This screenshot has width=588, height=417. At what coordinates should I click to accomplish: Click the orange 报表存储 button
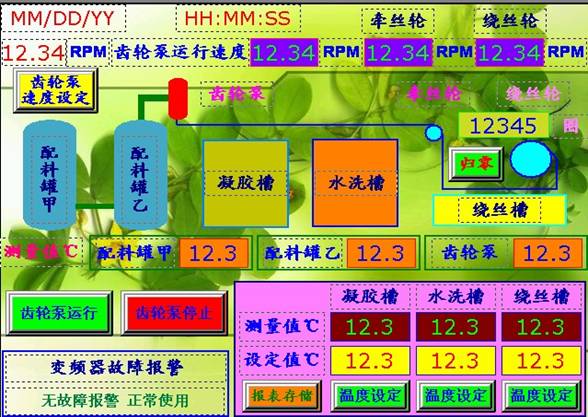pyautogui.click(x=282, y=396)
